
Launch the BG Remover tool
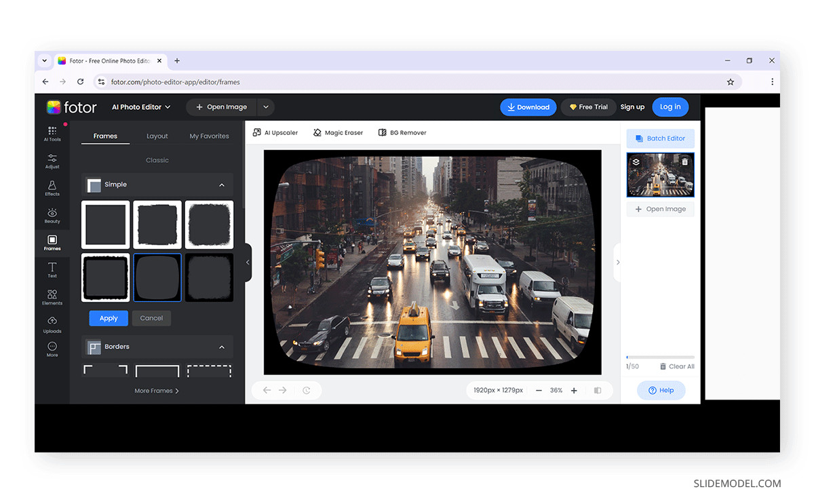pyautogui.click(x=402, y=133)
